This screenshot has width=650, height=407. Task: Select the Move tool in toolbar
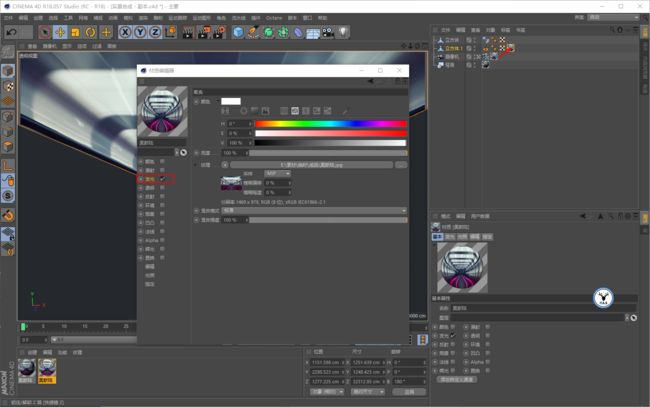pyautogui.click(x=60, y=32)
